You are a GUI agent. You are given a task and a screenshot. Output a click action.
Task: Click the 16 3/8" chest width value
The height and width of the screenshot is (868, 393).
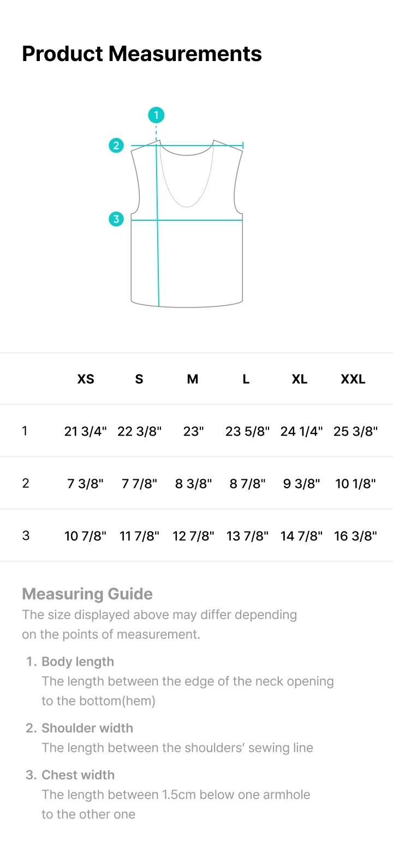click(x=356, y=536)
